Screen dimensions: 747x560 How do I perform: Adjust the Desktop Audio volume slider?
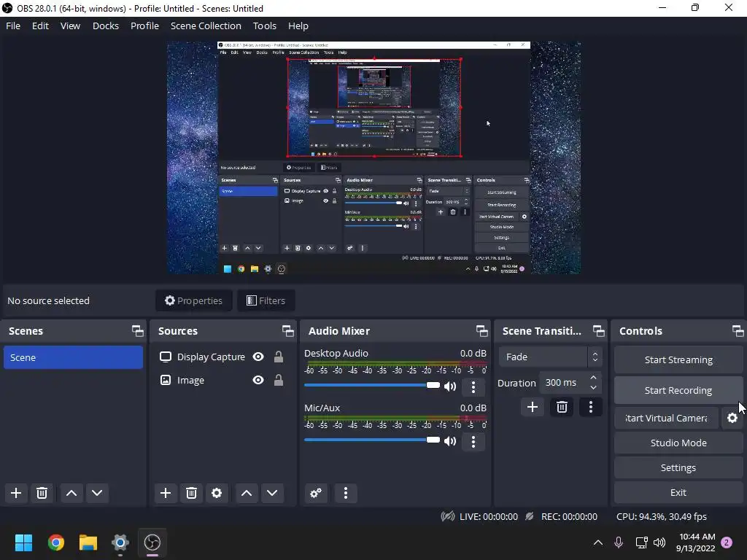coord(371,385)
